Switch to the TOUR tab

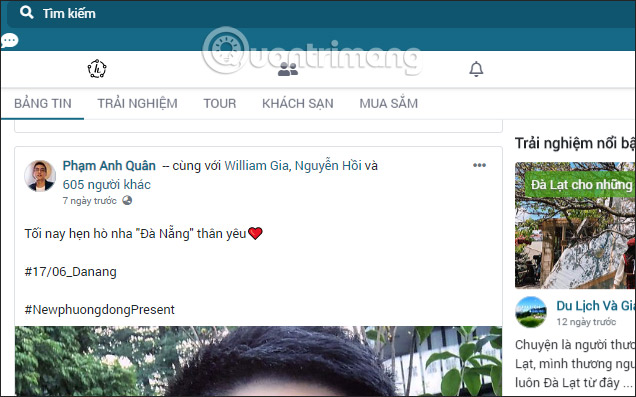coord(219,103)
